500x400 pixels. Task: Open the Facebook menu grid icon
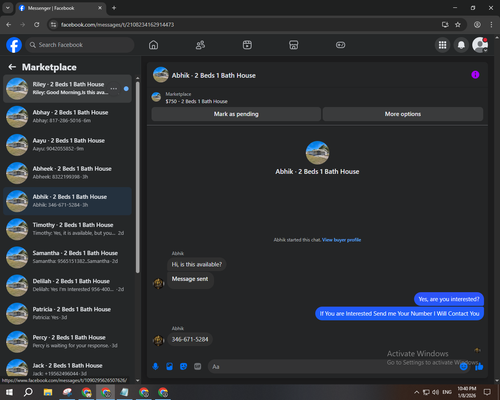442,45
